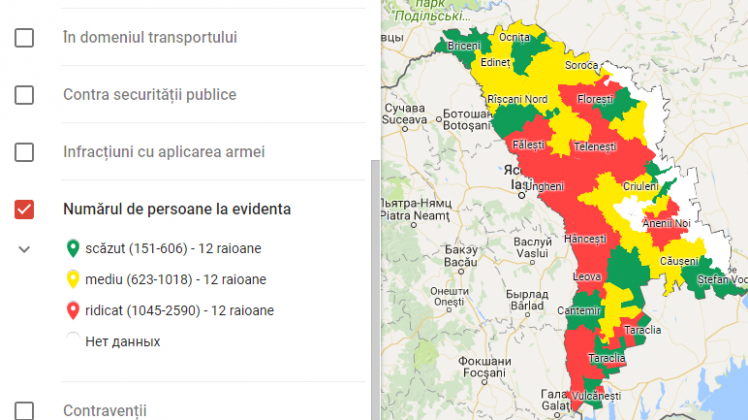The image size is (748, 420).
Task: Select the Hîncești district on map
Action: (585, 239)
